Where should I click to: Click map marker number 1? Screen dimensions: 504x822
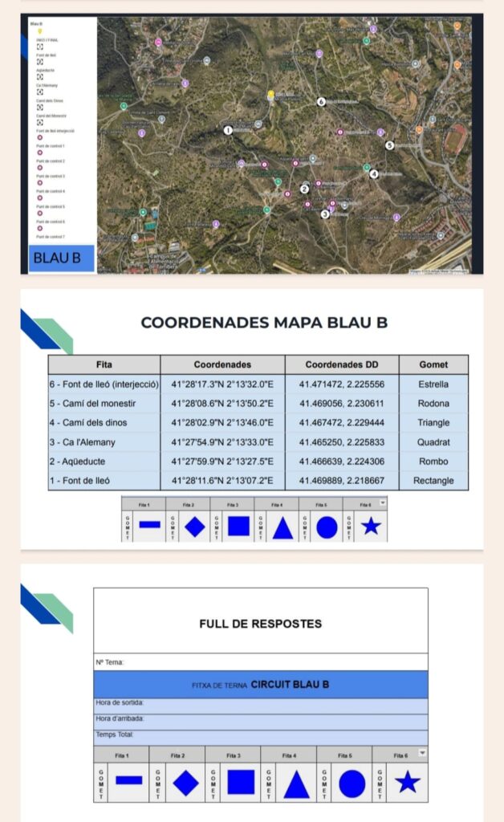point(228,130)
